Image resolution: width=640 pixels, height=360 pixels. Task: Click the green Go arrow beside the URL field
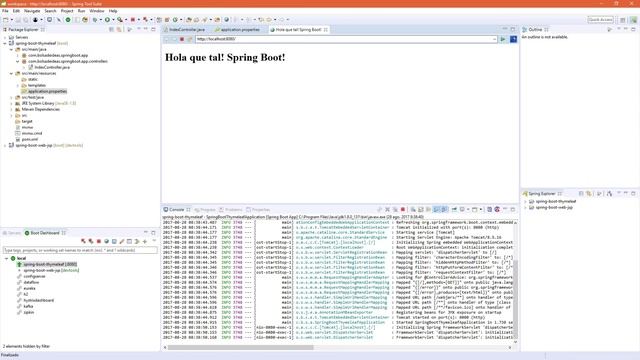point(503,39)
